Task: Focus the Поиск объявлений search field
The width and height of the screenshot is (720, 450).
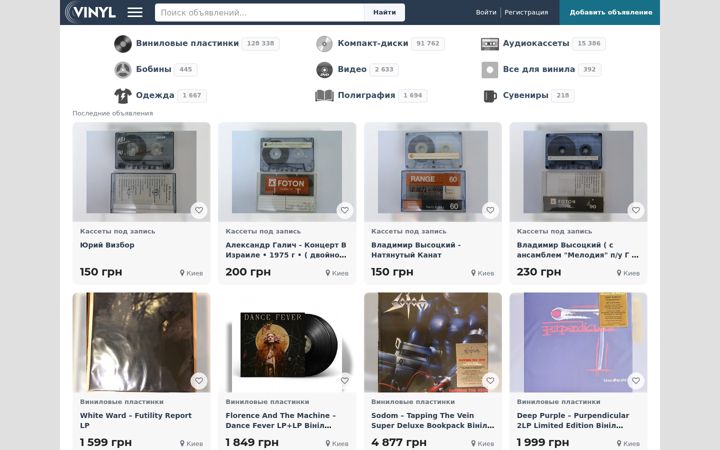Action: click(259, 12)
